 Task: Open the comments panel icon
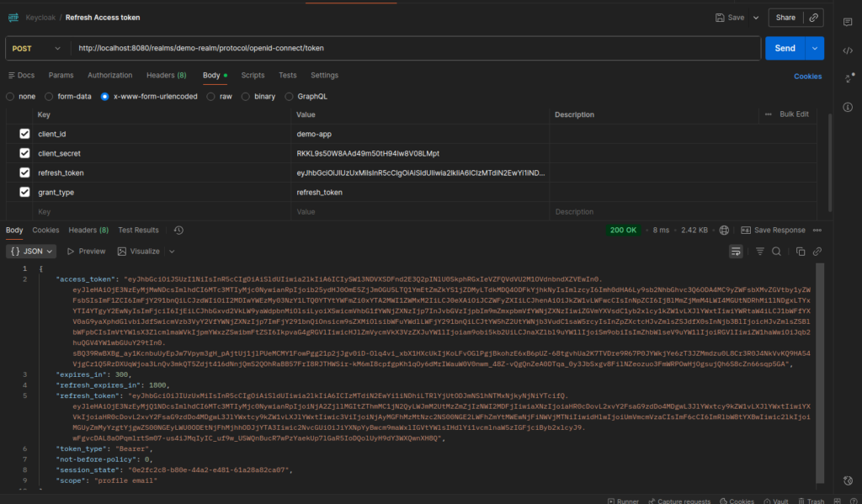point(848,23)
